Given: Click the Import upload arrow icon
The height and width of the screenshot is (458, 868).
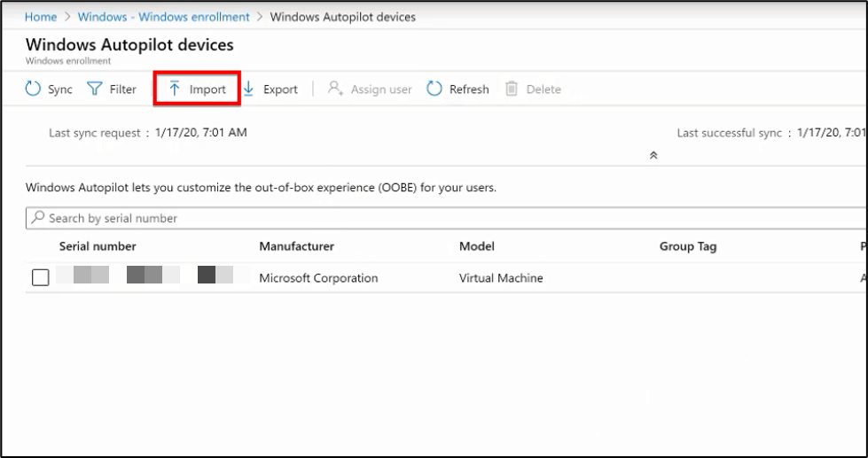Looking at the screenshot, I should pyautogui.click(x=175, y=89).
